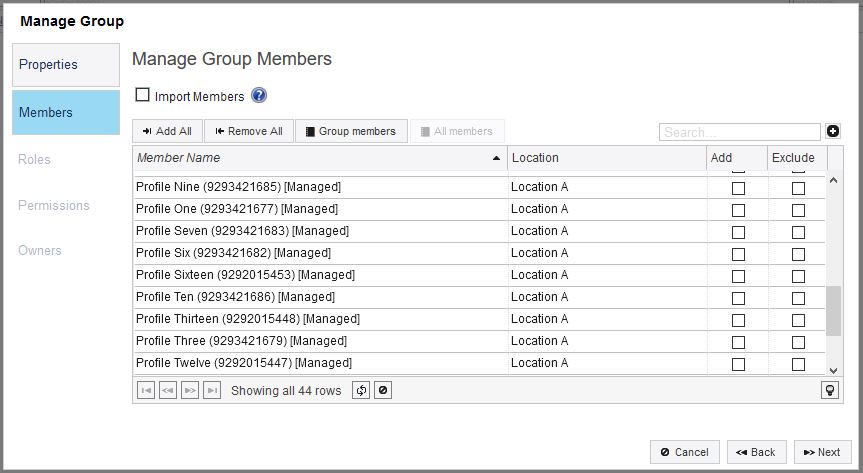
Task: Check Add for Profile Three
Action: coord(738,342)
